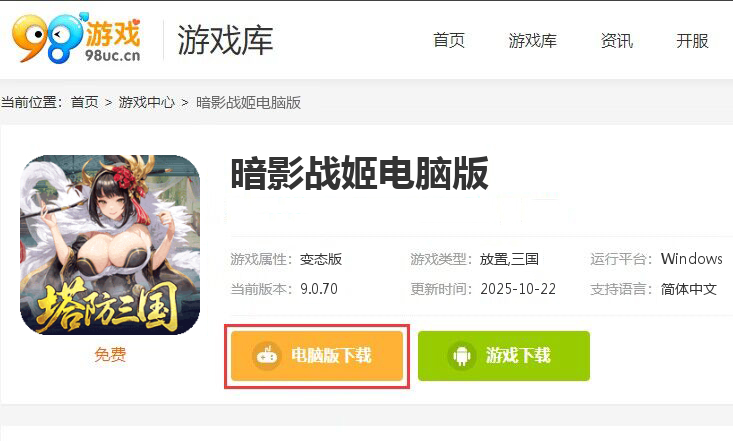Follow the 游戏中心 breadcrumb link
The height and width of the screenshot is (441, 733).
[146, 102]
